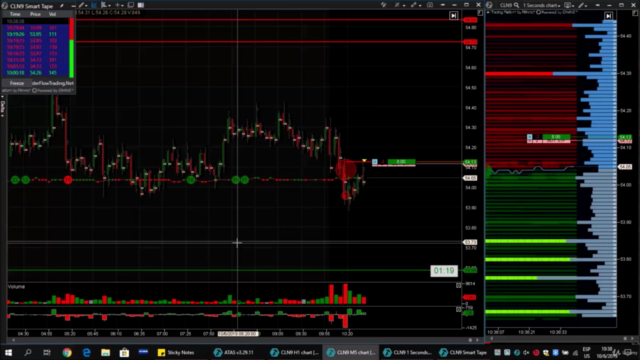Take a chart snapshot with the camera icon
Screen dimensions: 640x360
click(430, 5)
